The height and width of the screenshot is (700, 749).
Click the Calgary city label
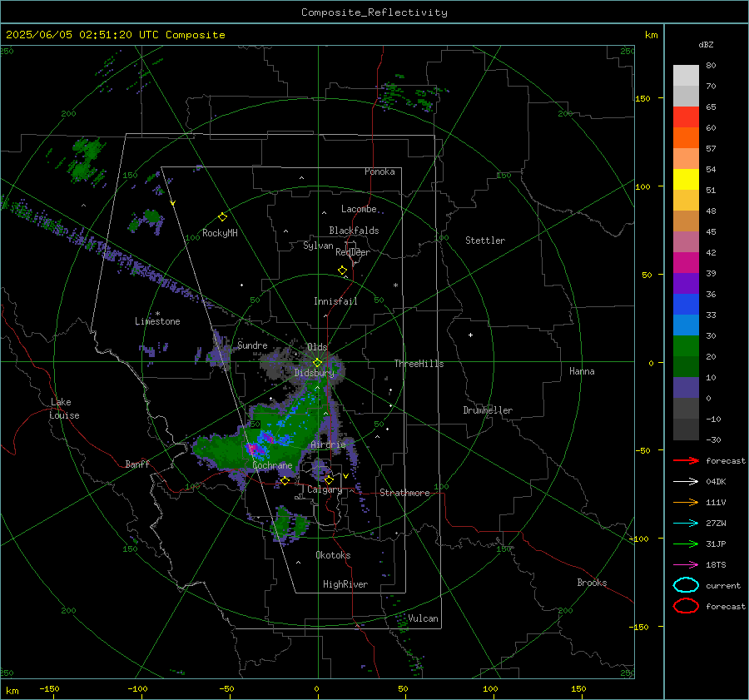pyautogui.click(x=325, y=489)
